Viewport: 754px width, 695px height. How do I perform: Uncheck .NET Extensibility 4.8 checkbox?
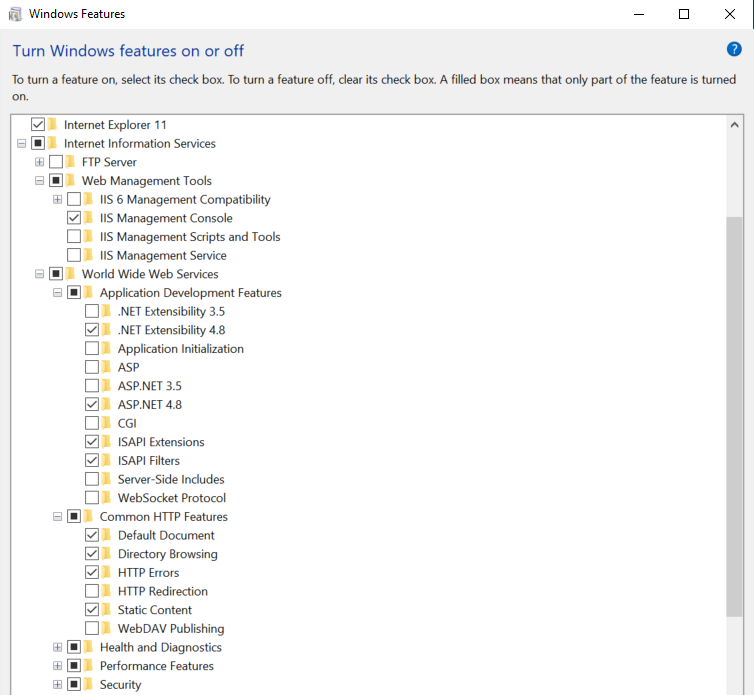pyautogui.click(x=92, y=329)
